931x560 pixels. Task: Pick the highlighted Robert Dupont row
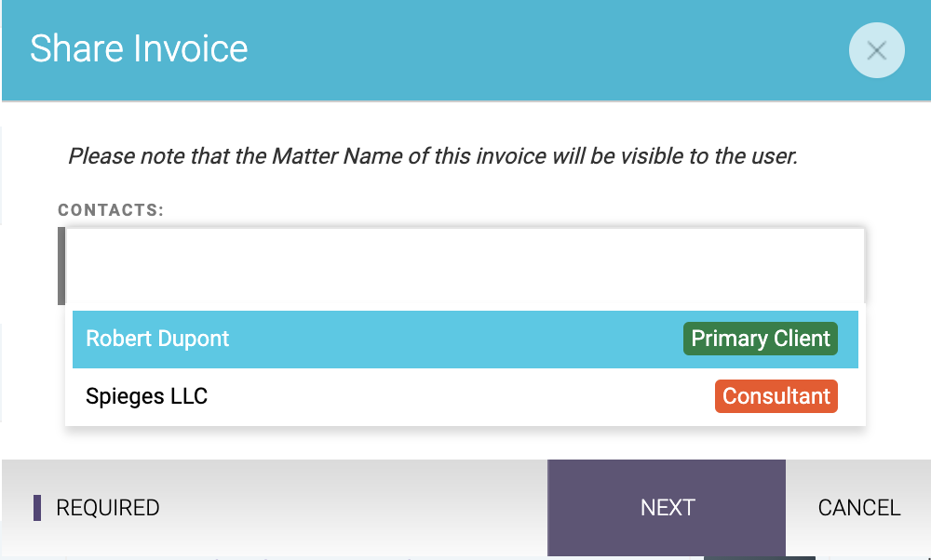[465, 339]
